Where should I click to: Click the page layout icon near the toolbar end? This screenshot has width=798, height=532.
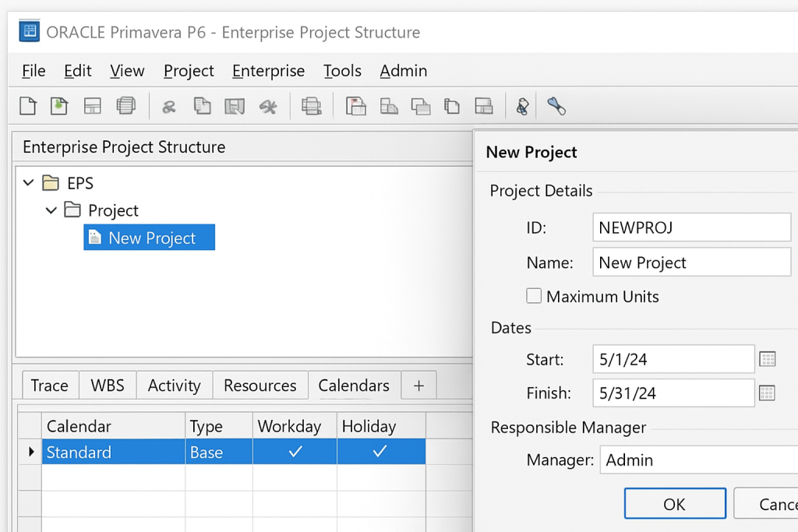[484, 105]
